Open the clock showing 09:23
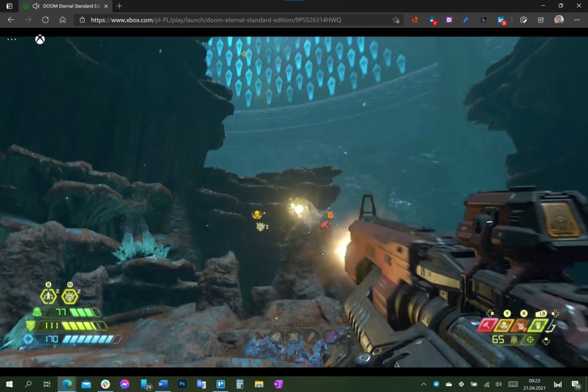Screen dimensions: 588x392 pos(534,384)
